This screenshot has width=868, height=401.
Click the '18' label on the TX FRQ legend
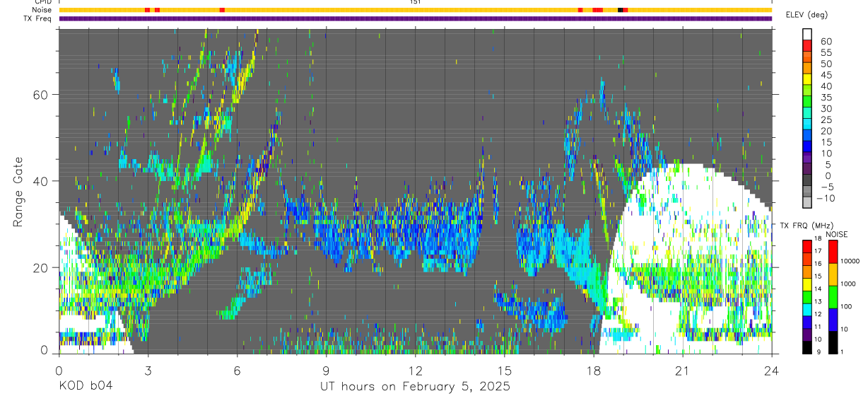tap(818, 240)
